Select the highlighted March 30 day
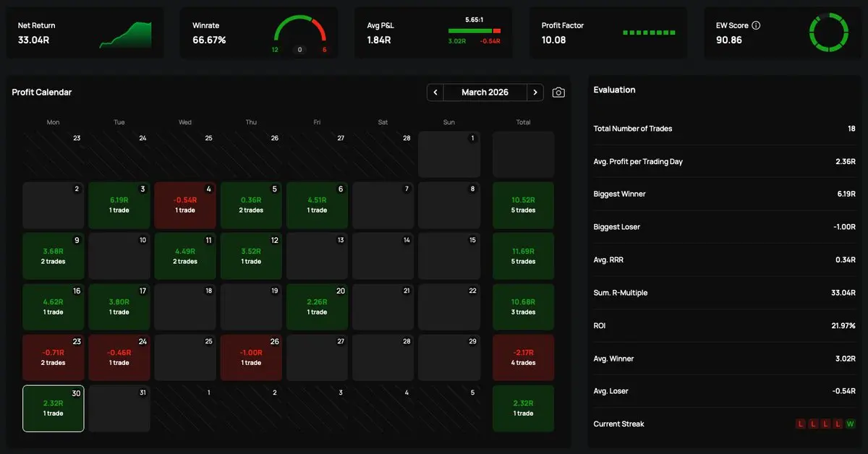This screenshot has width=868, height=454. (54, 408)
